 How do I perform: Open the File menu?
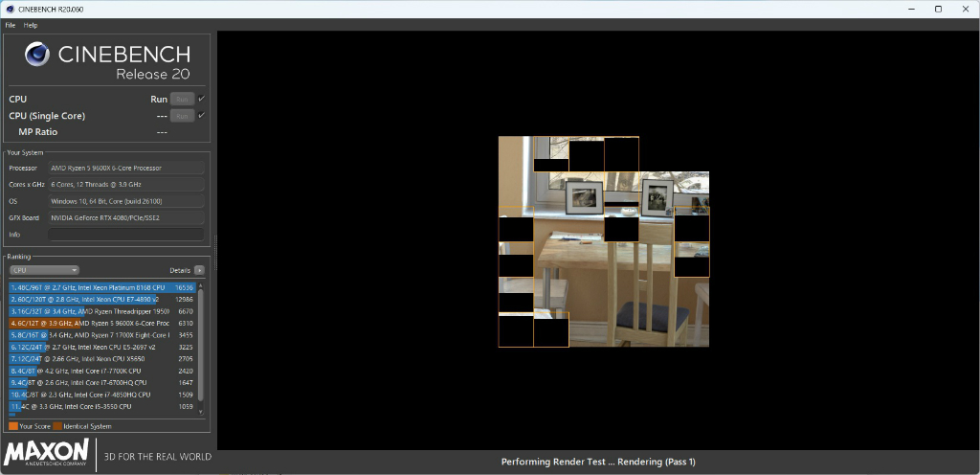click(10, 25)
